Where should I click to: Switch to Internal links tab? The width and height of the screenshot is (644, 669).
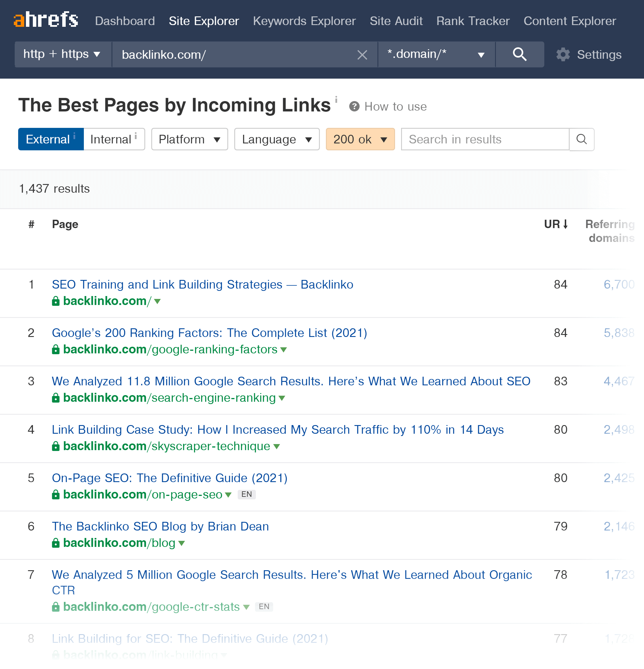coord(114,139)
